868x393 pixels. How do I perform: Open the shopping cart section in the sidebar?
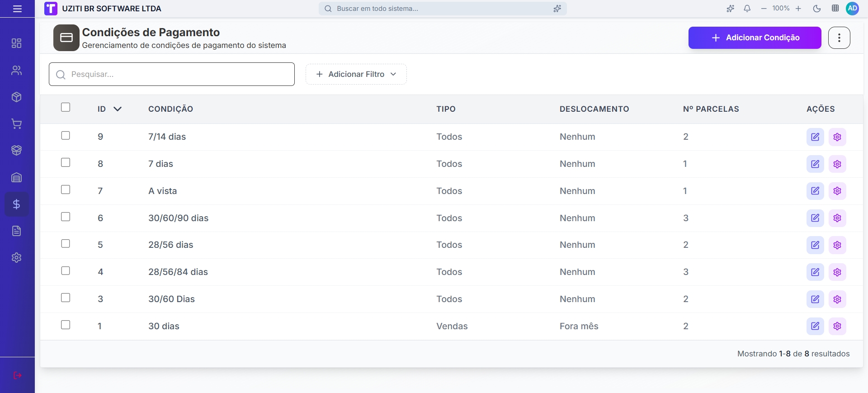click(17, 124)
